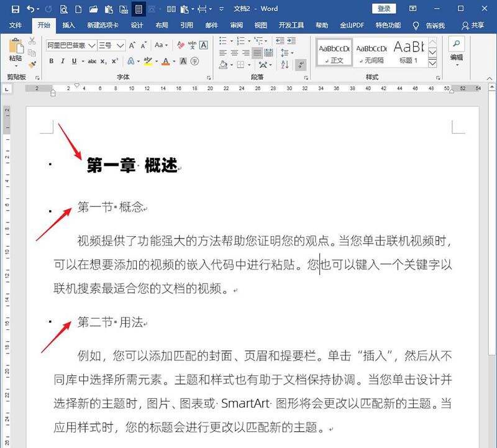The width and height of the screenshot is (497, 448).
Task: Apply enclosed character (circled 字) icon
Action: coord(194,61)
